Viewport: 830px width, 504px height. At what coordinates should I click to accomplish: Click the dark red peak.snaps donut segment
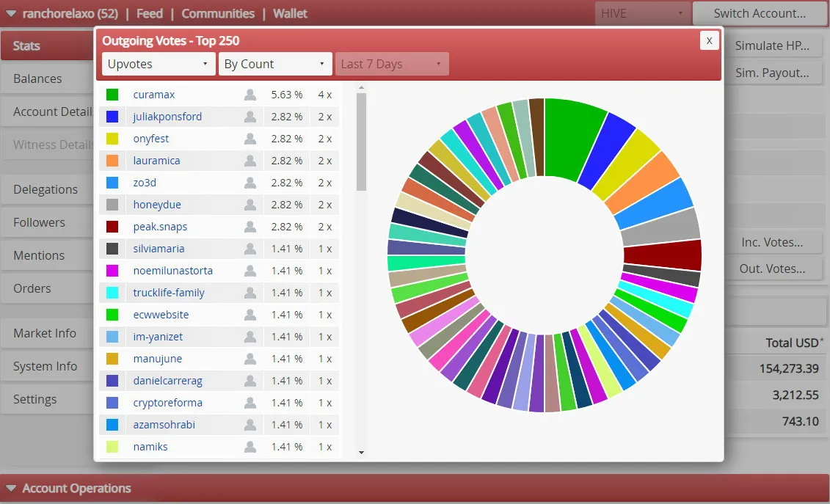663,255
